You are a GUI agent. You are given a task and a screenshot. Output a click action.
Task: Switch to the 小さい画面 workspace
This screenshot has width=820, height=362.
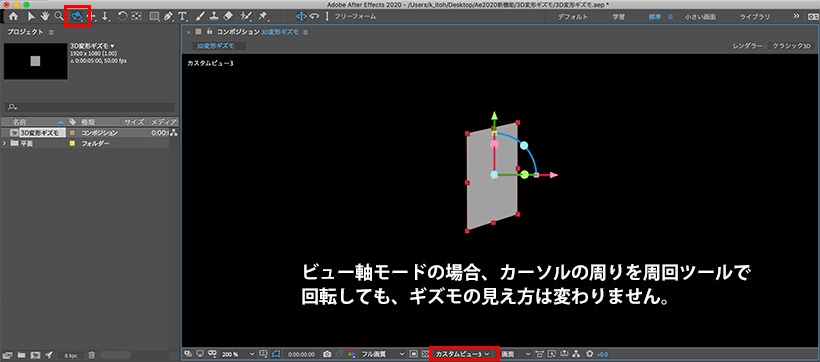coord(700,17)
